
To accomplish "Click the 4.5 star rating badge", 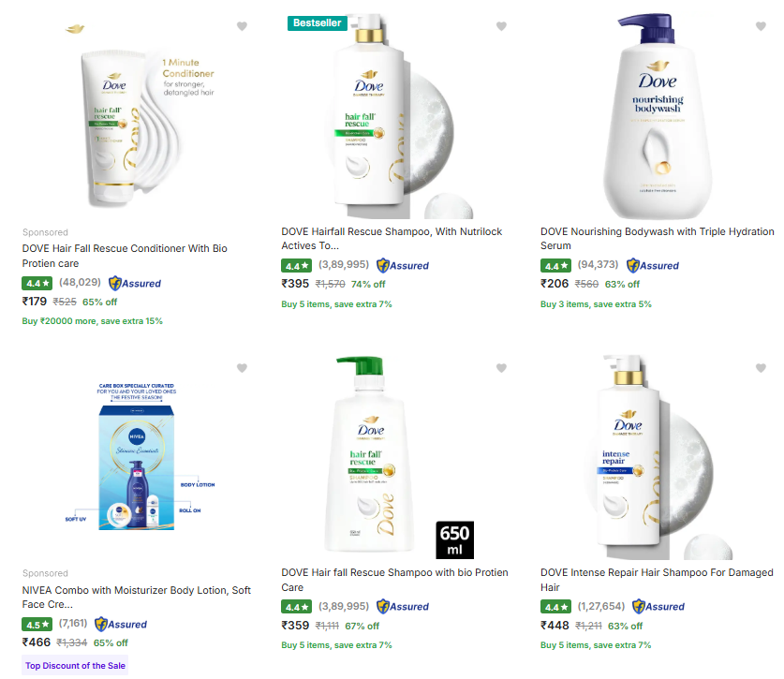I will (x=37, y=624).
